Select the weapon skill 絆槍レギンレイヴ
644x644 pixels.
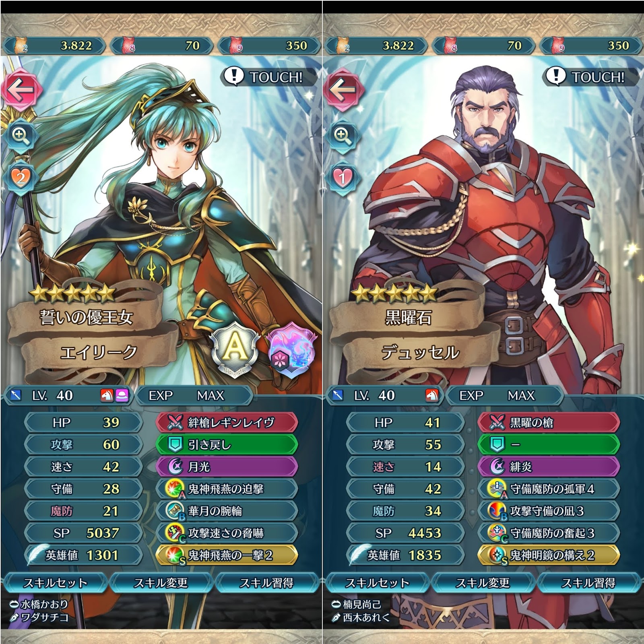tap(227, 422)
